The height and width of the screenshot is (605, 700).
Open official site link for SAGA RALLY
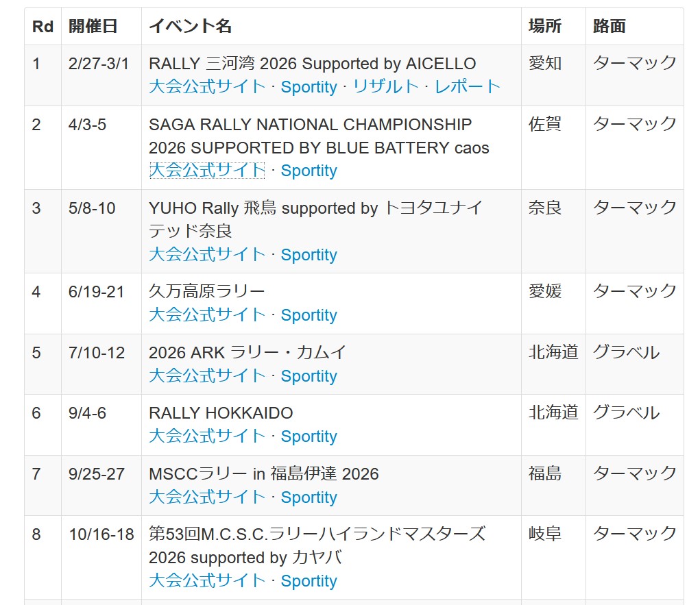(x=207, y=171)
